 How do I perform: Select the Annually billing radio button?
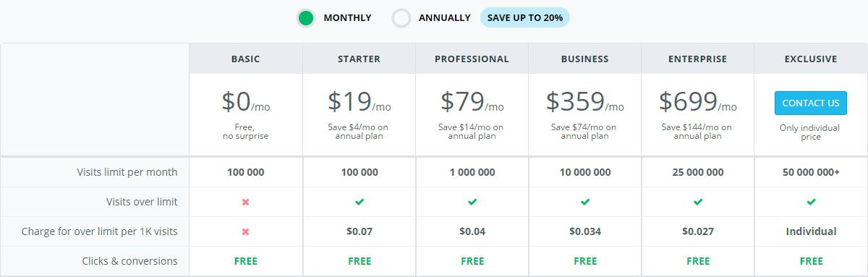[x=401, y=18]
